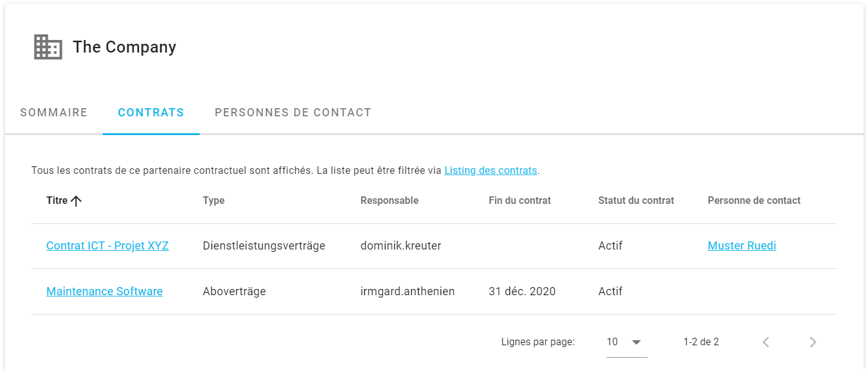Sort by the Titre column header

pos(57,201)
